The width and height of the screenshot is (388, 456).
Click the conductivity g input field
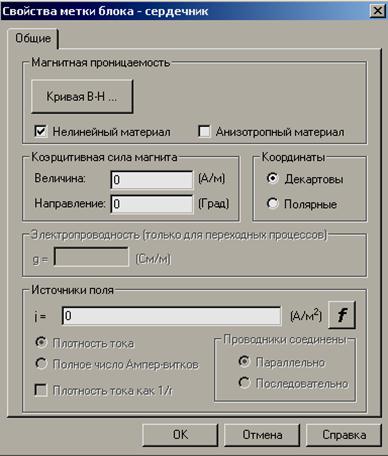pos(91,257)
